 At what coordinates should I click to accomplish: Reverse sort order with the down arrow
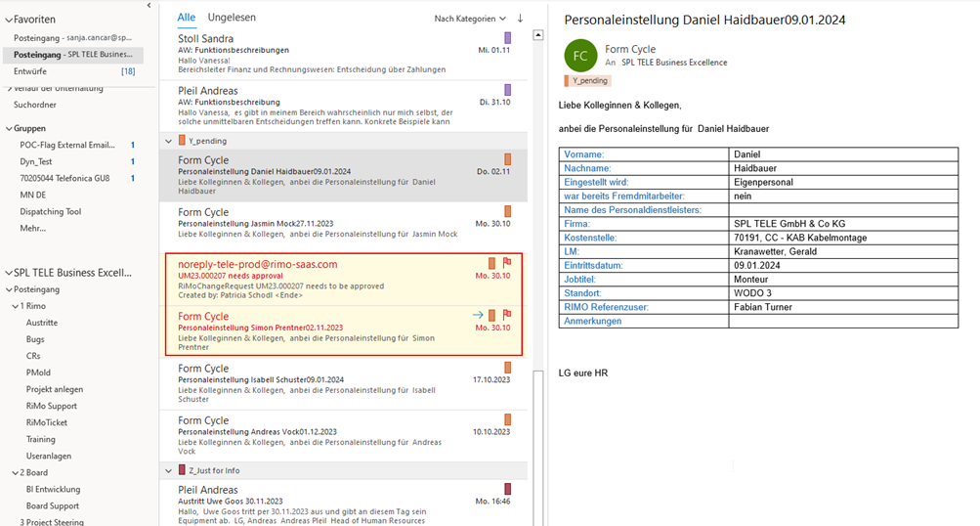(520, 19)
